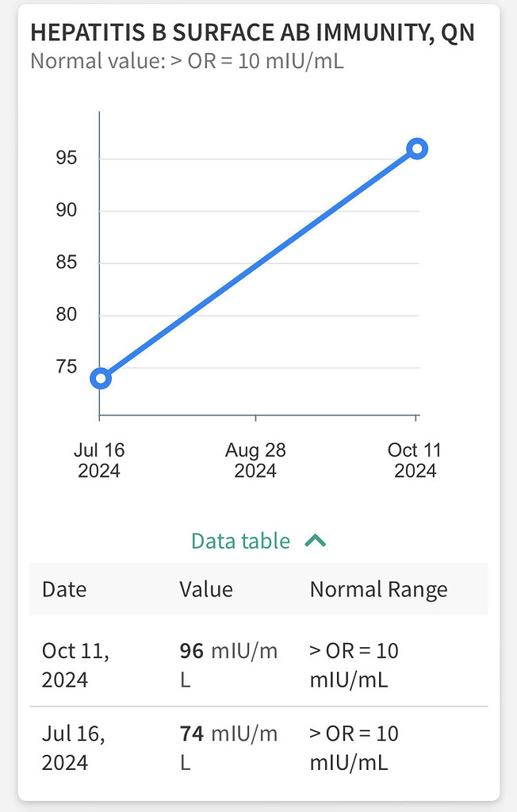
Task: Click the Aug 28 2024 axis tick mark
Action: 255,419
